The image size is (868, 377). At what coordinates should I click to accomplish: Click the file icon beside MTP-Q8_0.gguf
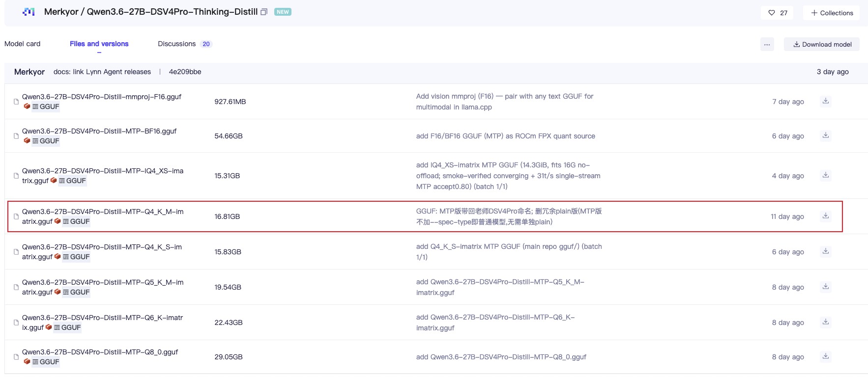pyautogui.click(x=16, y=357)
